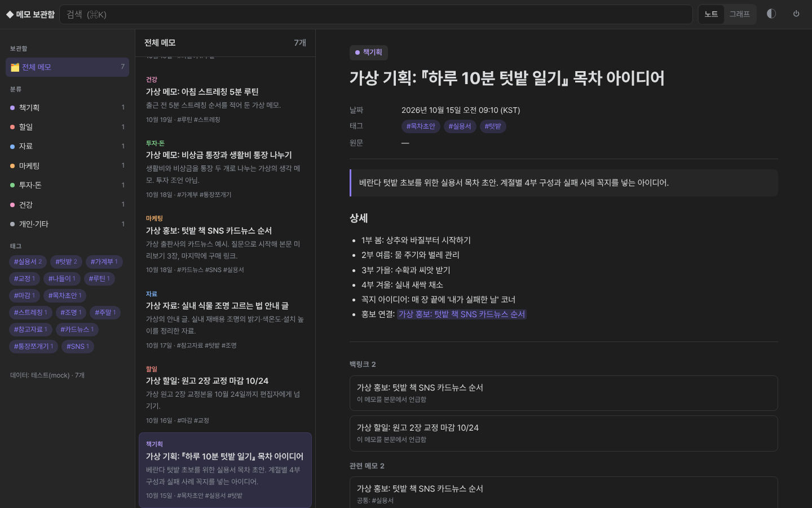Filter by the #참고자료 sidebar tag

(x=31, y=330)
